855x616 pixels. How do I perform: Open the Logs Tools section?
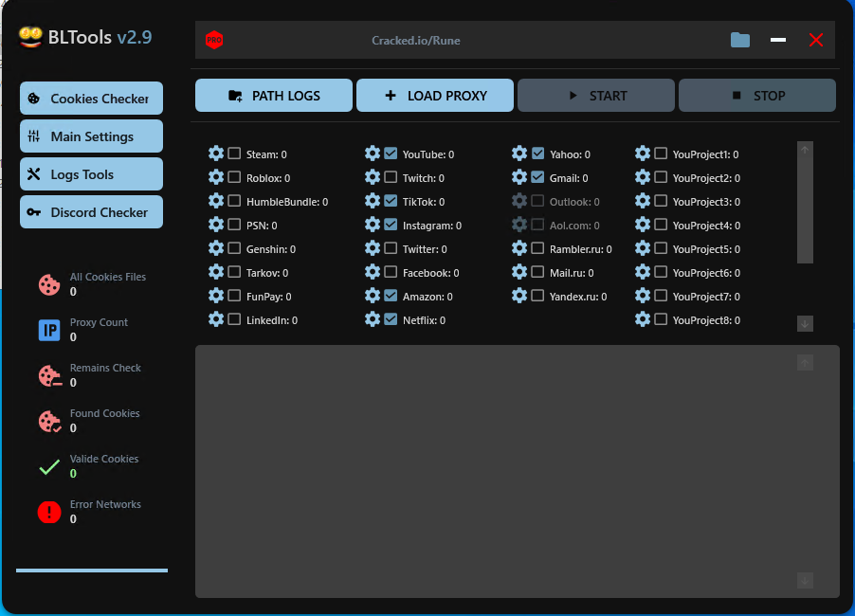pos(91,173)
